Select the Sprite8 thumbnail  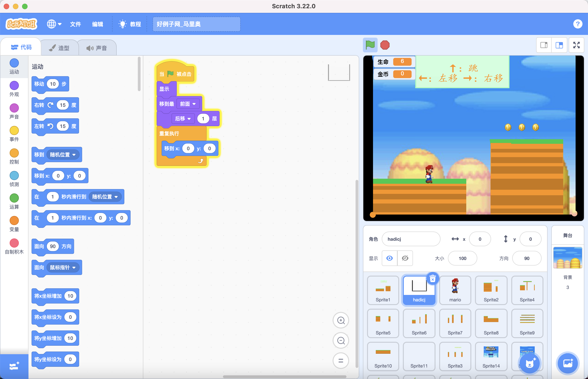[x=491, y=323]
